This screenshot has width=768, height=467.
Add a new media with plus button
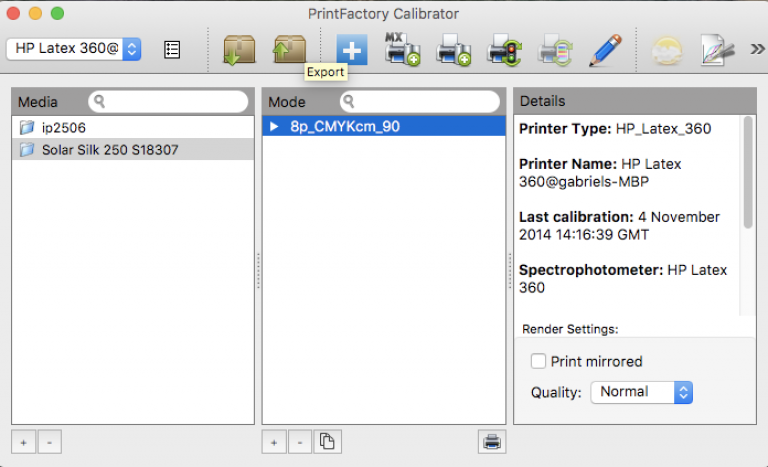24,442
